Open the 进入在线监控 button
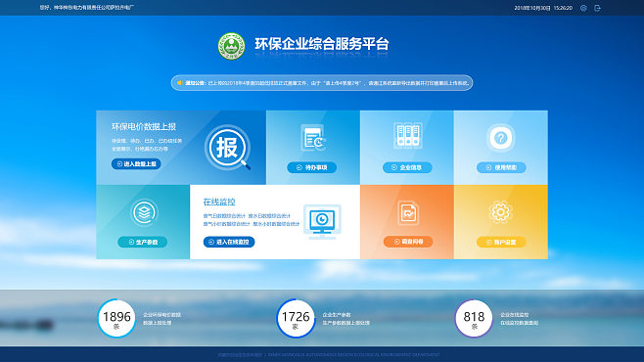 [229, 242]
